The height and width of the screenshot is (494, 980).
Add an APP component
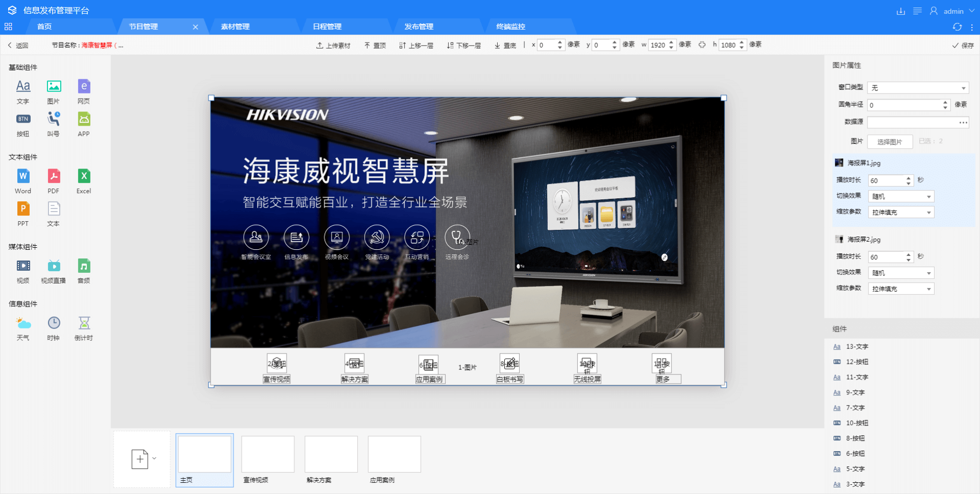point(84,125)
